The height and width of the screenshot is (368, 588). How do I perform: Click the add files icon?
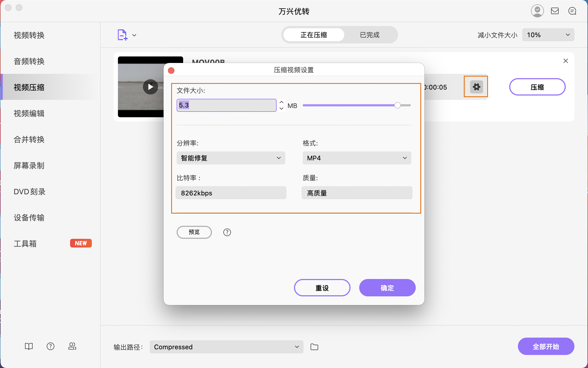tap(122, 35)
